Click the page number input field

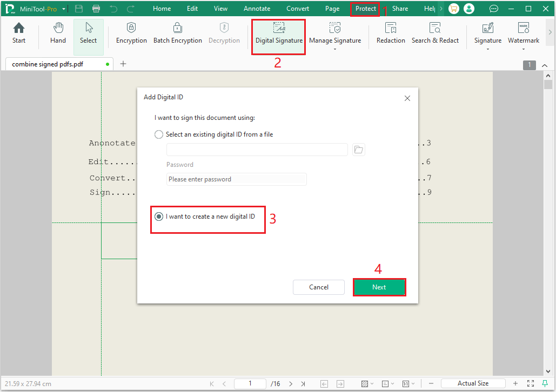[x=250, y=383]
